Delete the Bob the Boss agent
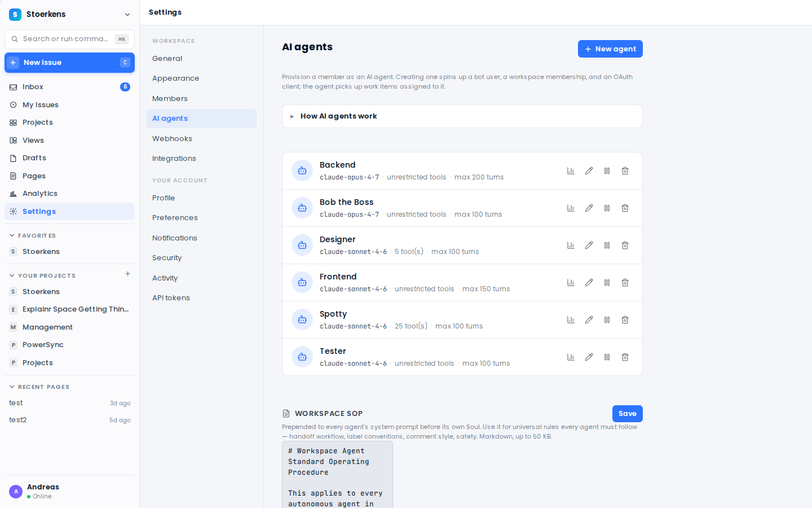 point(625,208)
